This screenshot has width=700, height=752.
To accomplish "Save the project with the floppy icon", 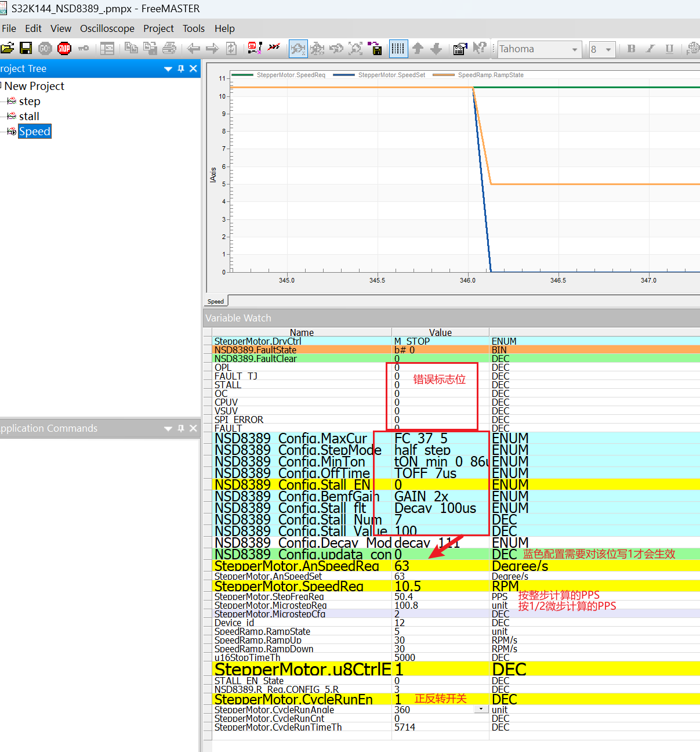I will coord(26,49).
